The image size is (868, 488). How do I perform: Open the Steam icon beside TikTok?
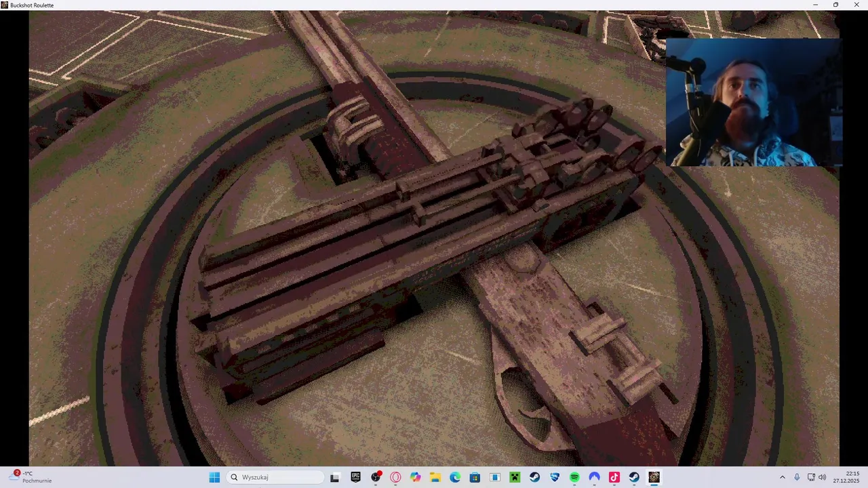[x=634, y=477]
